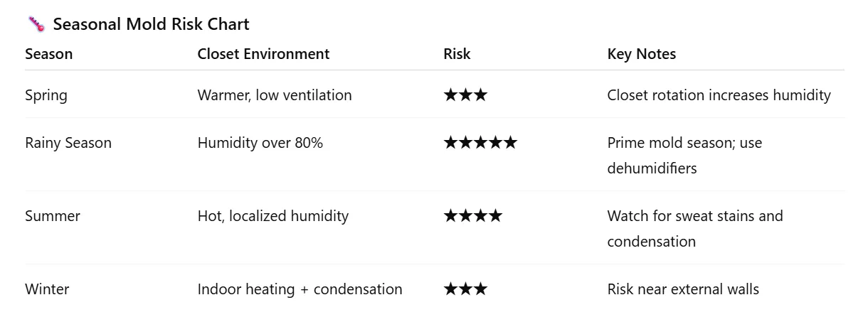Click the Summer season cell
This screenshot has height=317, width=868.
(53, 215)
